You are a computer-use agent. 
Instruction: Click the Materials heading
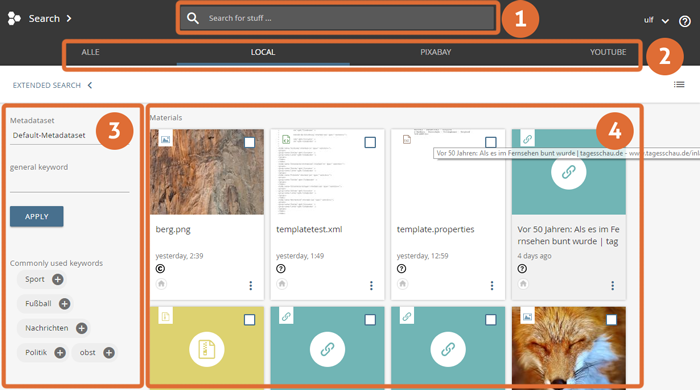coord(166,118)
